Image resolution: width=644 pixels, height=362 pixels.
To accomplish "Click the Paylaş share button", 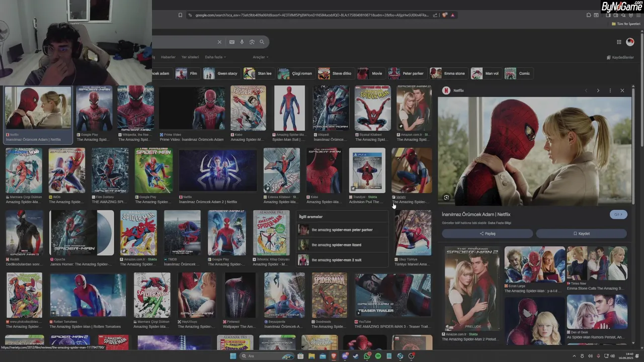I will [x=487, y=233].
